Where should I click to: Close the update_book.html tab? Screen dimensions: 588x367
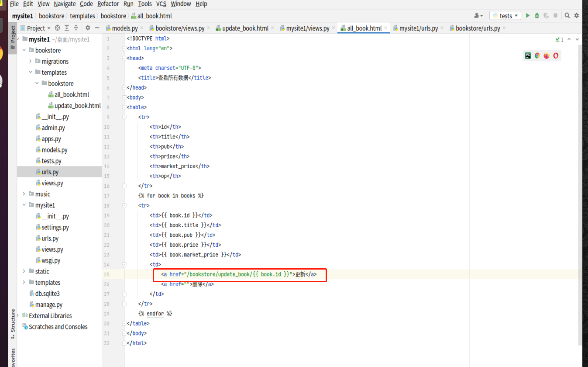tap(273, 28)
